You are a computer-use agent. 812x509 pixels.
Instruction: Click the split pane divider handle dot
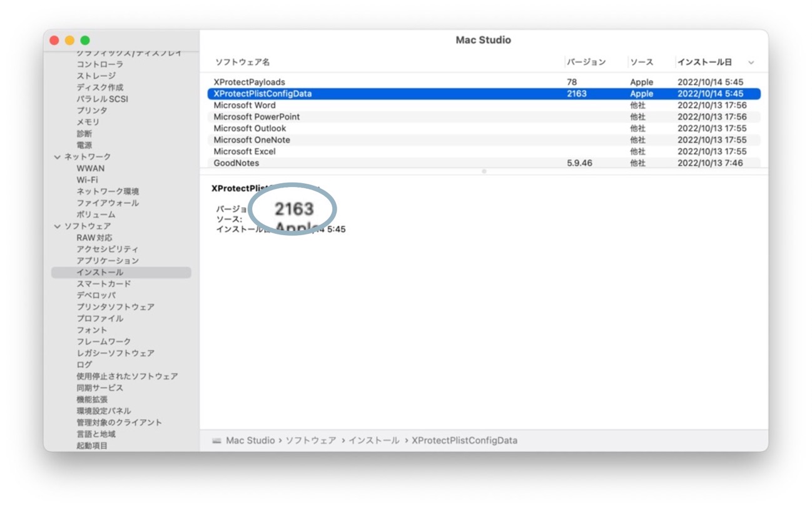tap(484, 171)
